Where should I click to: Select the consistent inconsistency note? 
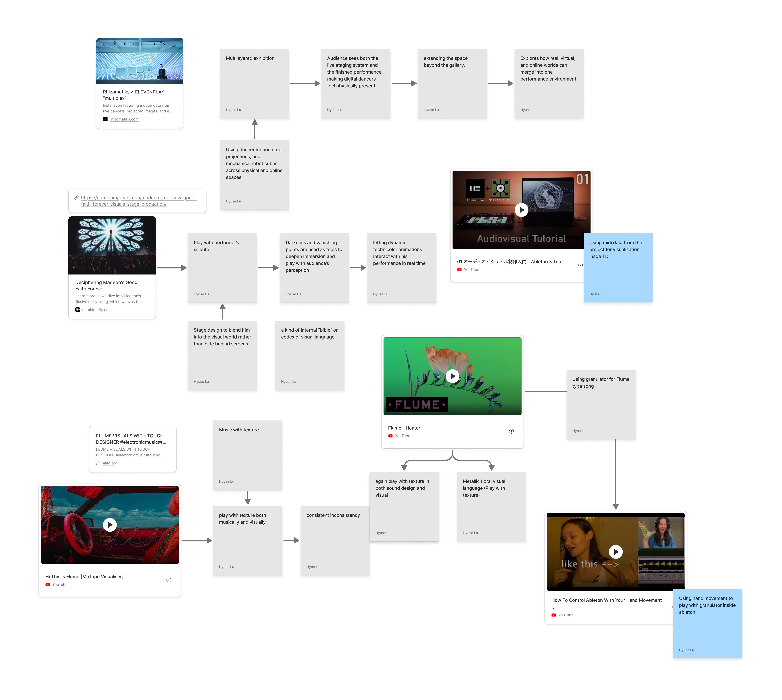coord(335,540)
